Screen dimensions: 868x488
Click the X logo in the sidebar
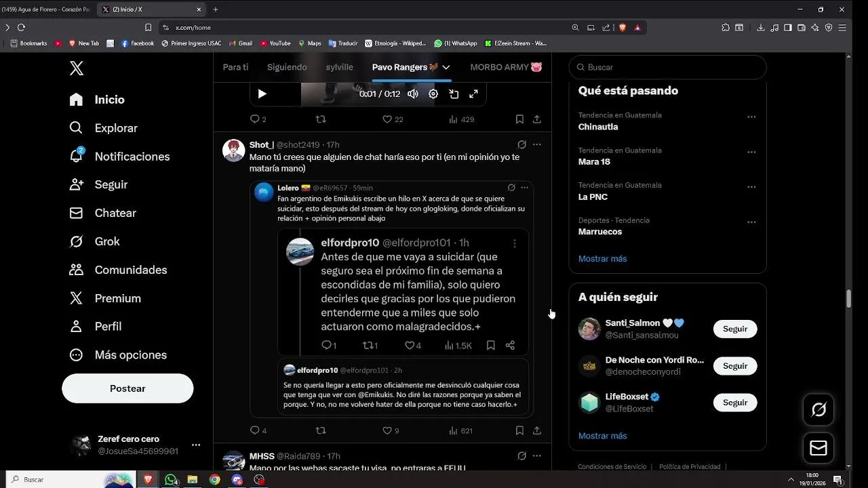coord(77,68)
